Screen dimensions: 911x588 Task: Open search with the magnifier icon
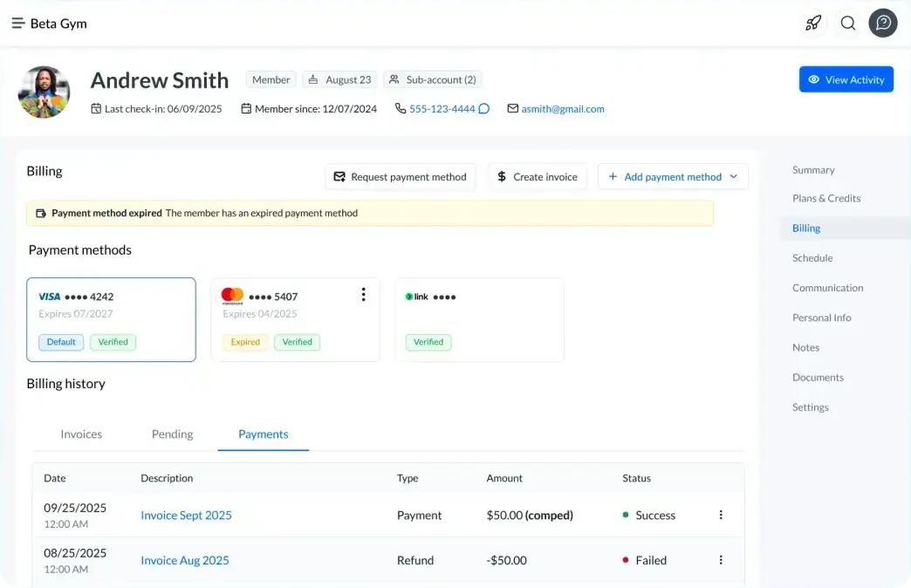tap(847, 24)
